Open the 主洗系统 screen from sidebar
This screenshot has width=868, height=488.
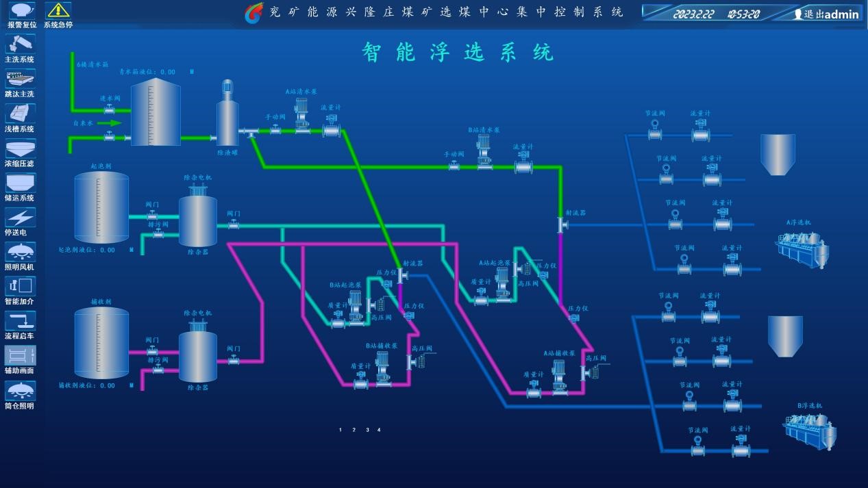pos(20,44)
